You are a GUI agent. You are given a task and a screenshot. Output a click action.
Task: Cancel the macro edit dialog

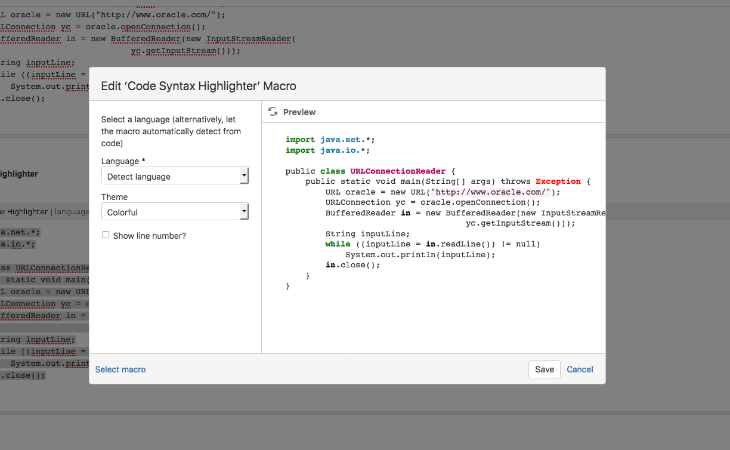pos(580,369)
